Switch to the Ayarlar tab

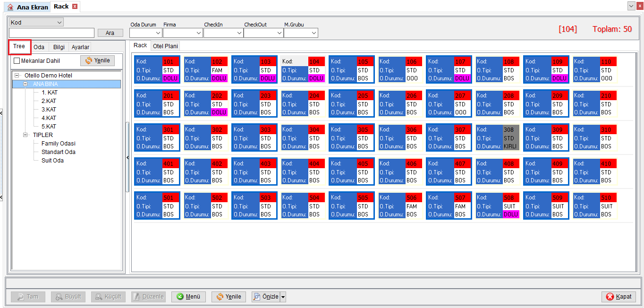(80, 47)
